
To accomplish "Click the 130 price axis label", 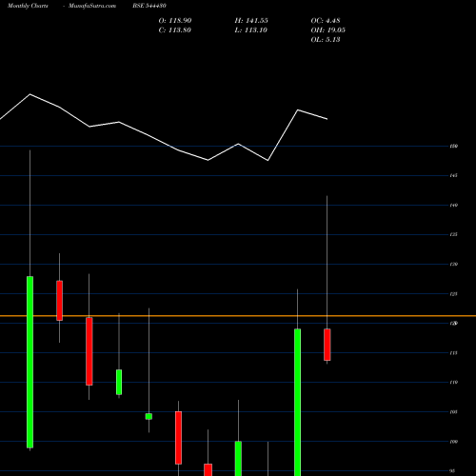I will tap(453, 264).
